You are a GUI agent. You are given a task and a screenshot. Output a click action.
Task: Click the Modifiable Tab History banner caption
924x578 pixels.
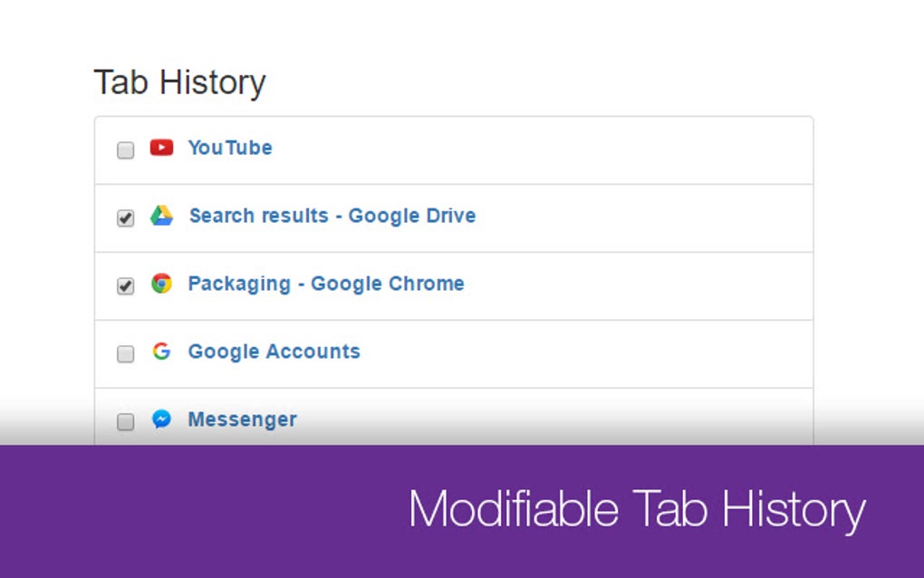pyautogui.click(x=636, y=509)
